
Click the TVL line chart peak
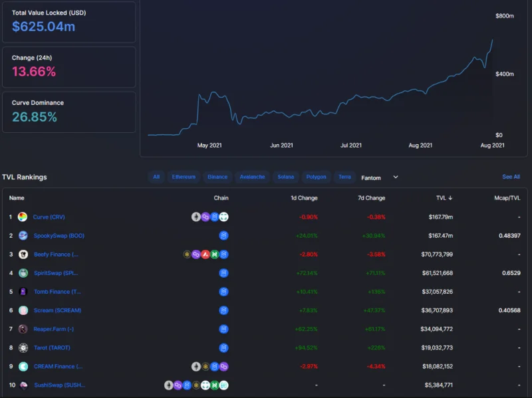(492, 40)
